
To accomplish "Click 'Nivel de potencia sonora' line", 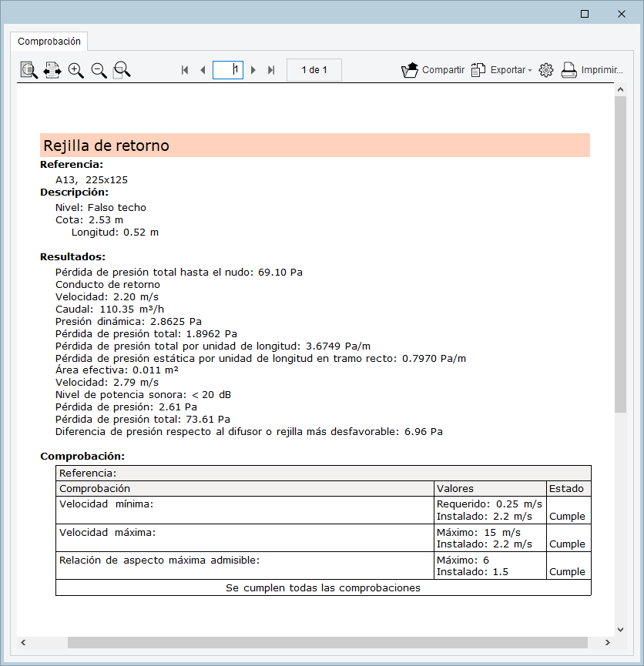I will 143,394.
